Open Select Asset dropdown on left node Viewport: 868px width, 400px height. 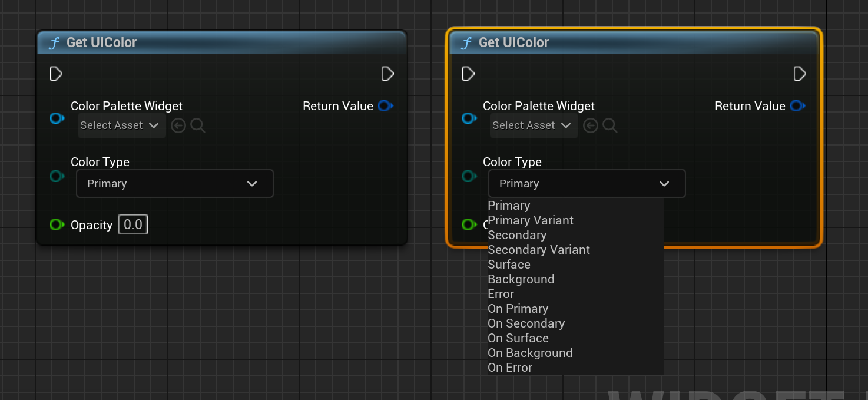click(x=121, y=125)
